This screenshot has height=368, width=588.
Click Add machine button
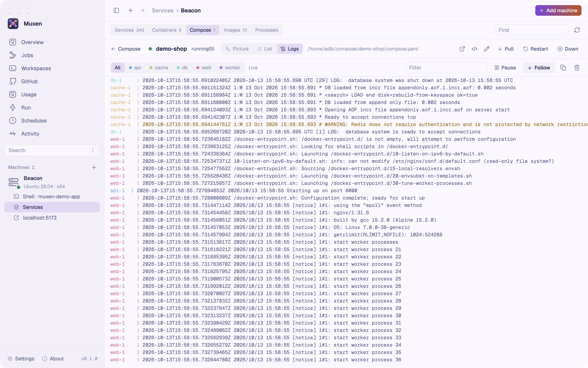[x=558, y=10]
